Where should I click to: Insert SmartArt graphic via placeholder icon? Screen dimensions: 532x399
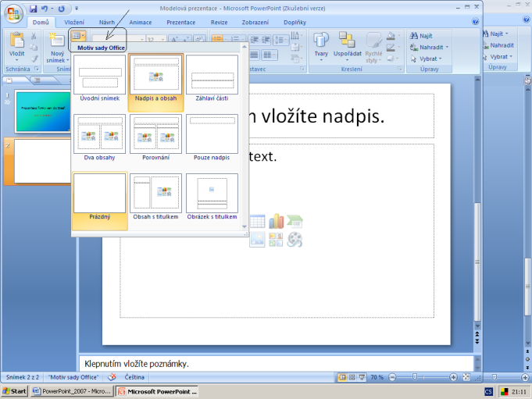[x=295, y=222]
